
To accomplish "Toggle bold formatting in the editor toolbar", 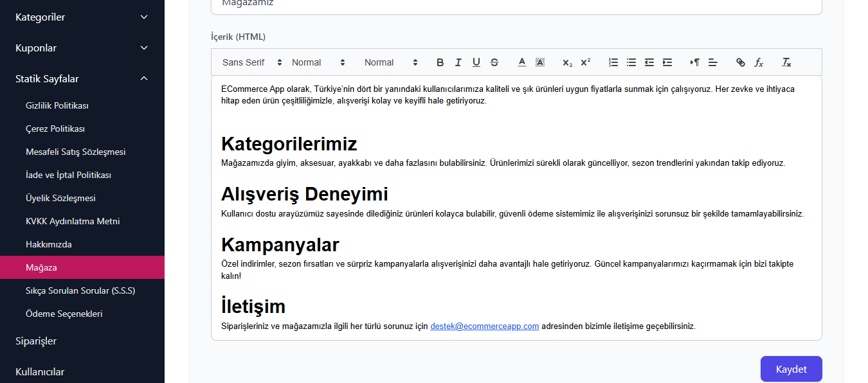I will tap(440, 62).
